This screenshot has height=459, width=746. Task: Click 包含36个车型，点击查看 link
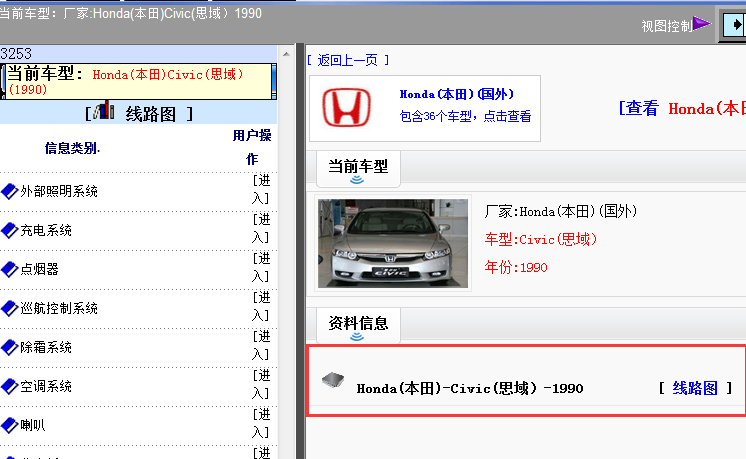(465, 116)
